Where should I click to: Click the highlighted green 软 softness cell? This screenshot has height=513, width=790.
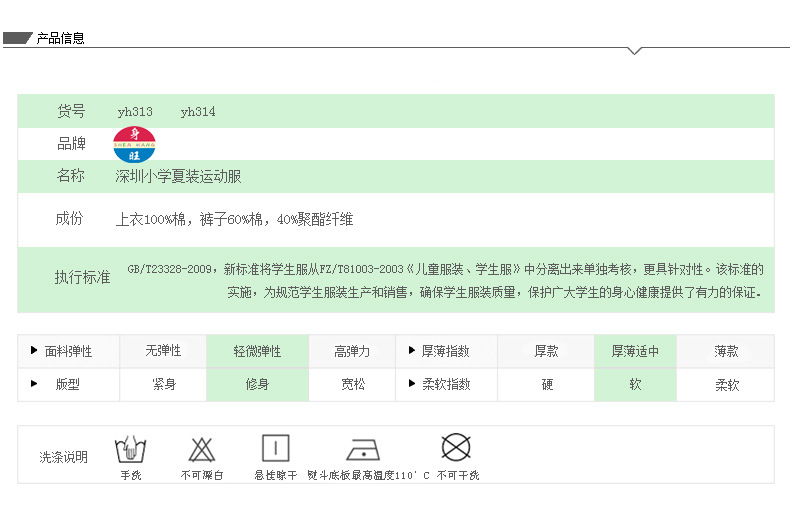(635, 384)
